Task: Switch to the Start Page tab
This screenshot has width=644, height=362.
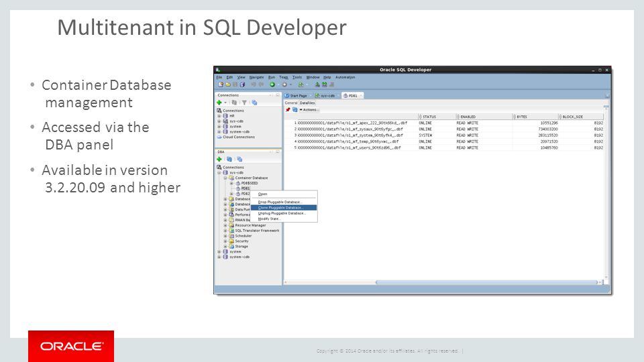Action: click(296, 96)
